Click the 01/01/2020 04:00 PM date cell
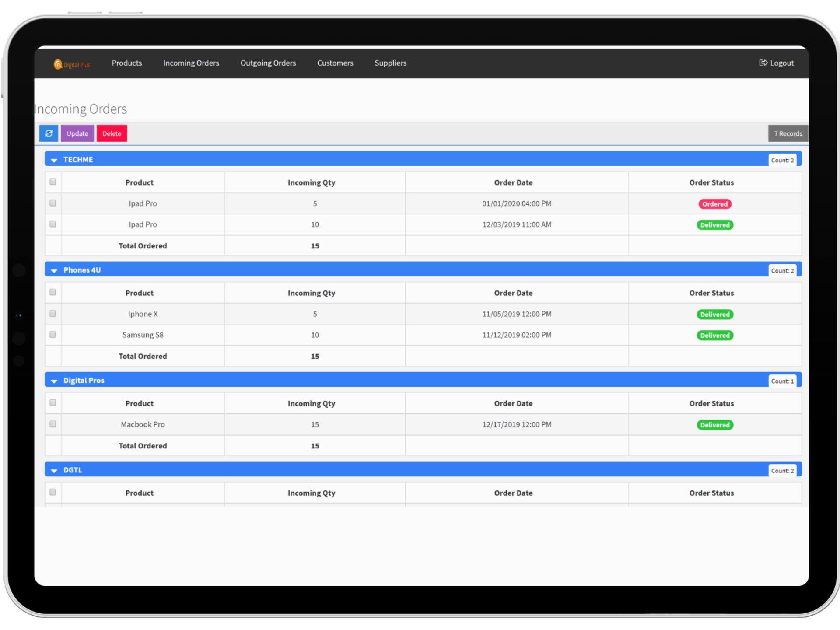 click(x=517, y=203)
